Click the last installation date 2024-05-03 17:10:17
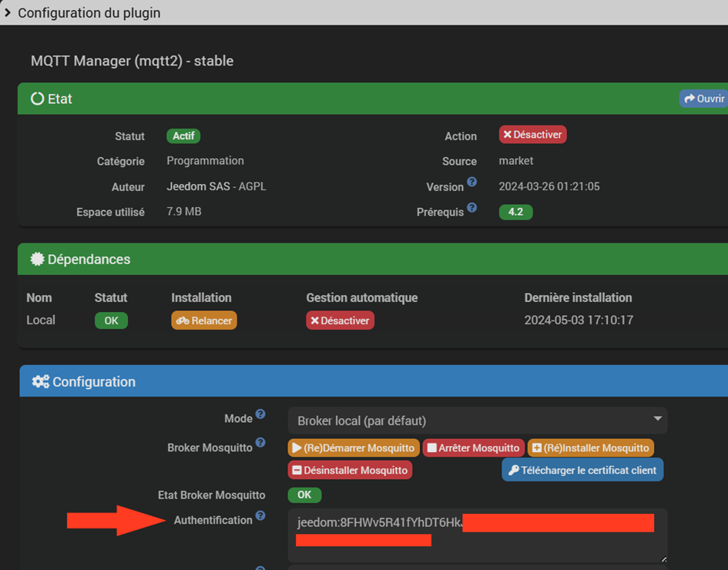 [x=579, y=320]
